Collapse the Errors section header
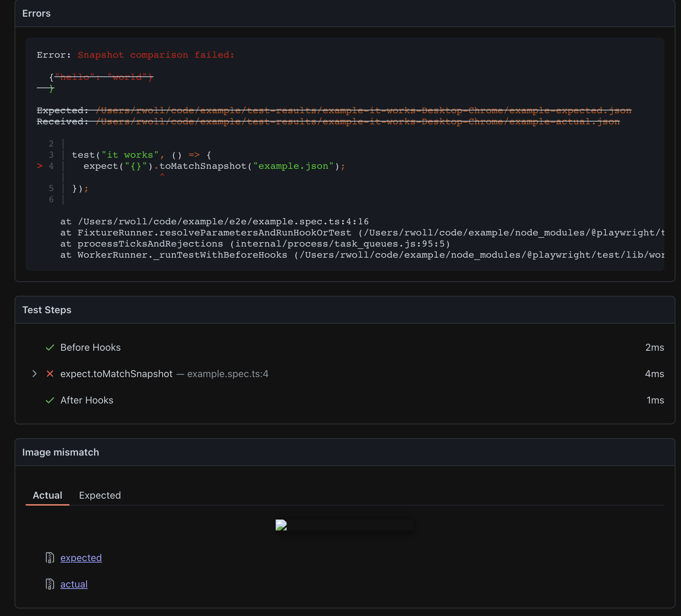The height and width of the screenshot is (616, 681). (x=36, y=13)
